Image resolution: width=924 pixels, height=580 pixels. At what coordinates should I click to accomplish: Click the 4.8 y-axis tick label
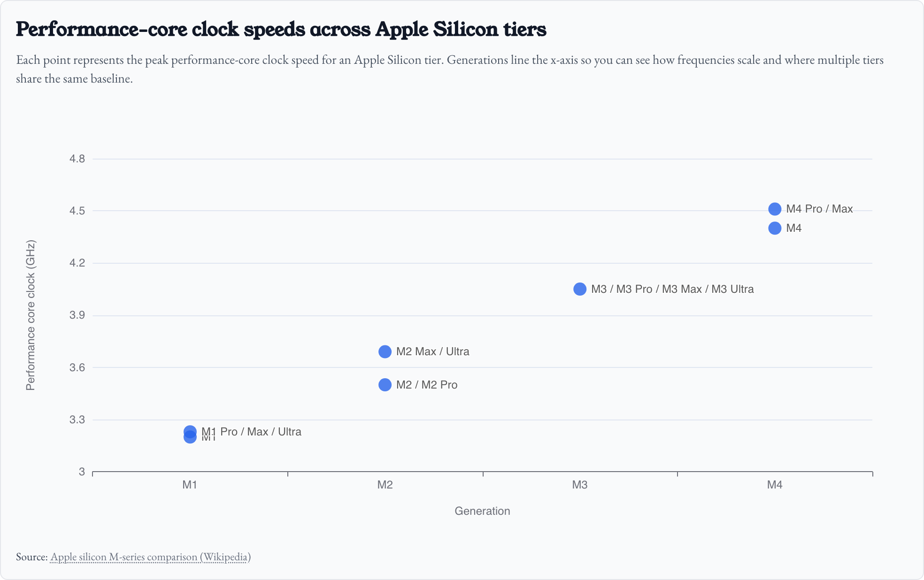click(x=77, y=159)
